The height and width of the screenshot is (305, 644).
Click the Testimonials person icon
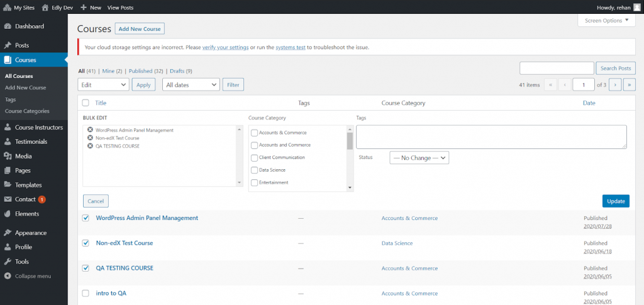[8, 141]
